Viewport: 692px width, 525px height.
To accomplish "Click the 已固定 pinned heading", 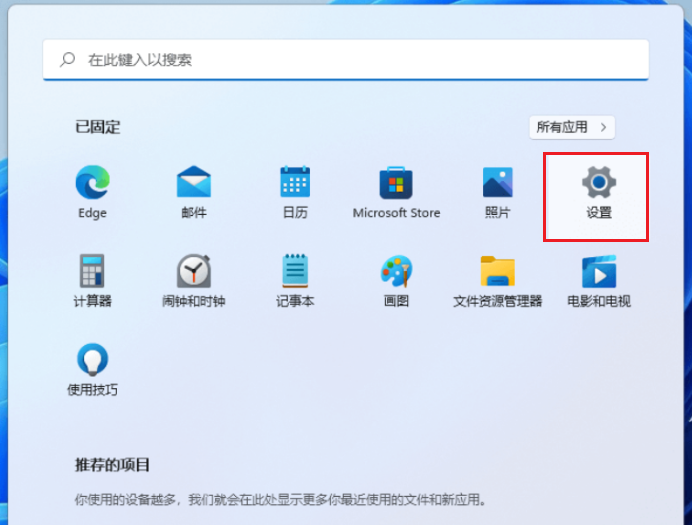I will (98, 127).
